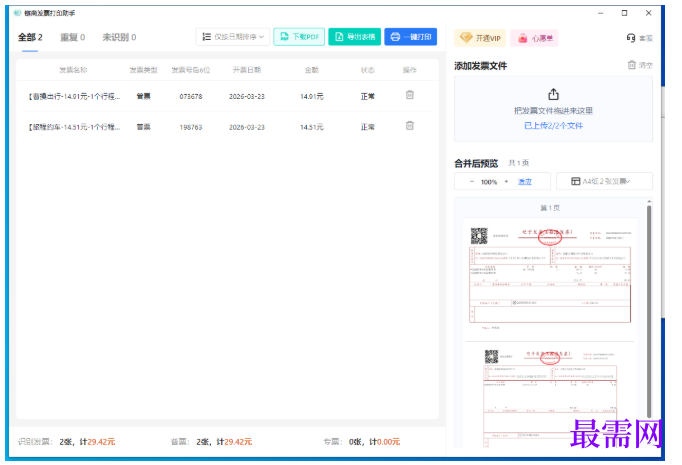The height and width of the screenshot is (465, 682).
Task: Click the 发票名称 column header
Action: [x=73, y=70]
